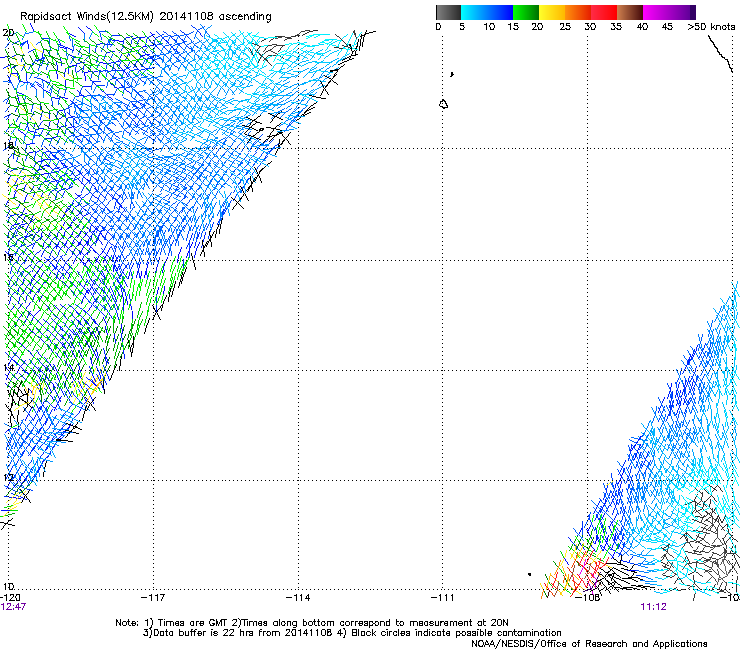Click the latitude label 20
The width and height of the screenshot is (740, 650).
coord(8,33)
